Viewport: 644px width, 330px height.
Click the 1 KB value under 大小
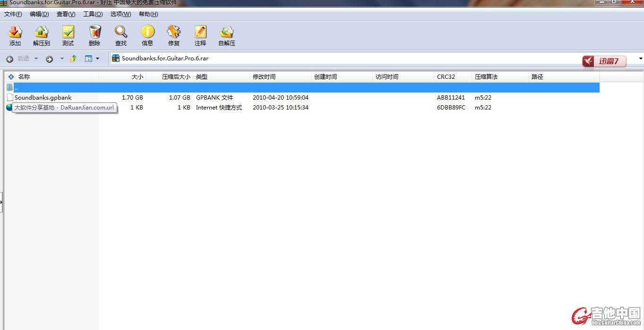137,108
